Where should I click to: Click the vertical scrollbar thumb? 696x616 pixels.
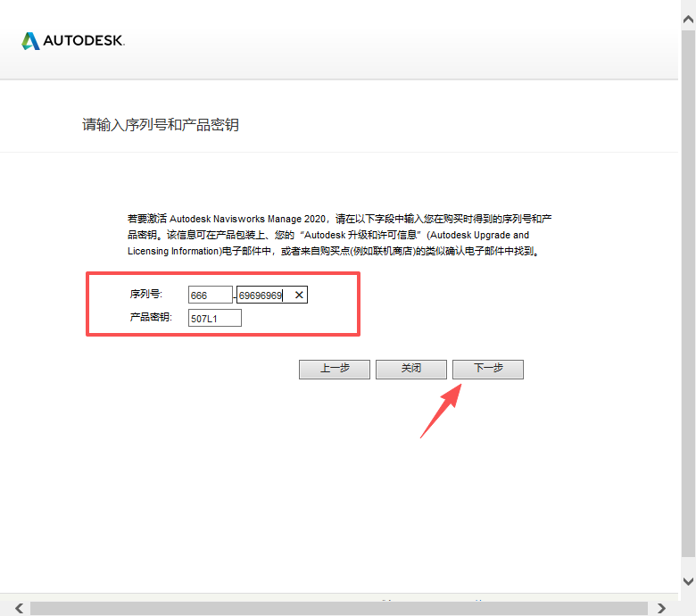[x=689, y=293]
